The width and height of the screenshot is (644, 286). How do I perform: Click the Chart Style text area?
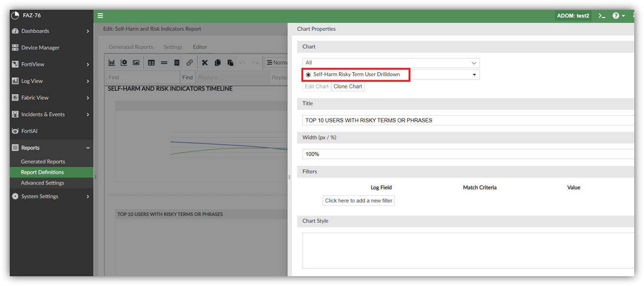(468, 250)
